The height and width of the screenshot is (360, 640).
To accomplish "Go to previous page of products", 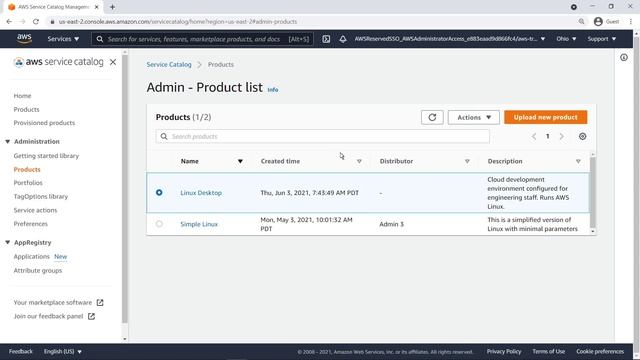I will click(x=534, y=136).
